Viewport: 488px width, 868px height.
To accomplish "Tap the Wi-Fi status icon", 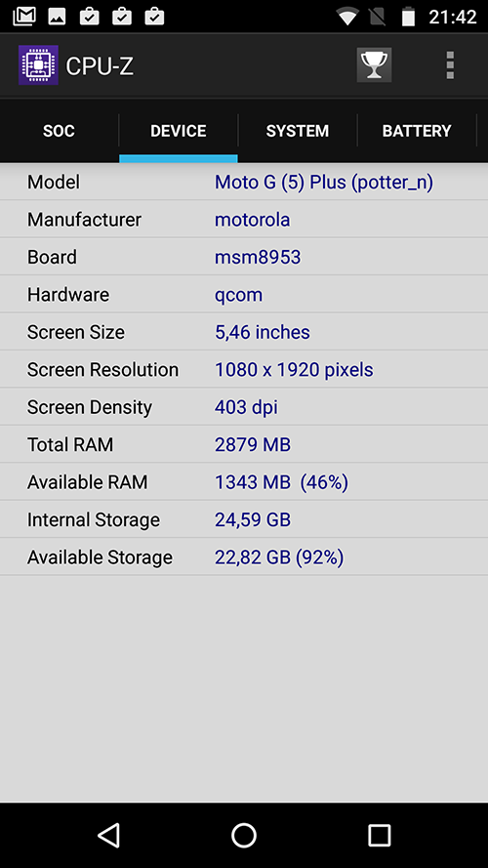I will point(346,17).
